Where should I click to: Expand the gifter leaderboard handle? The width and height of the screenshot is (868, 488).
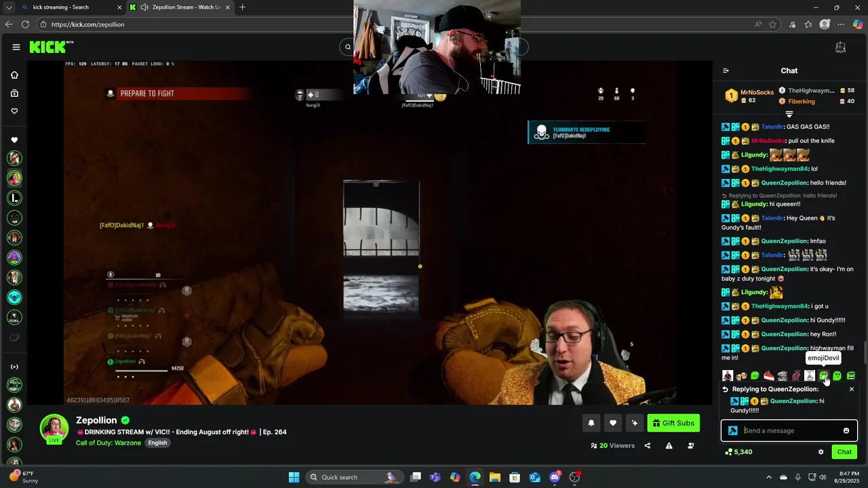(789, 114)
